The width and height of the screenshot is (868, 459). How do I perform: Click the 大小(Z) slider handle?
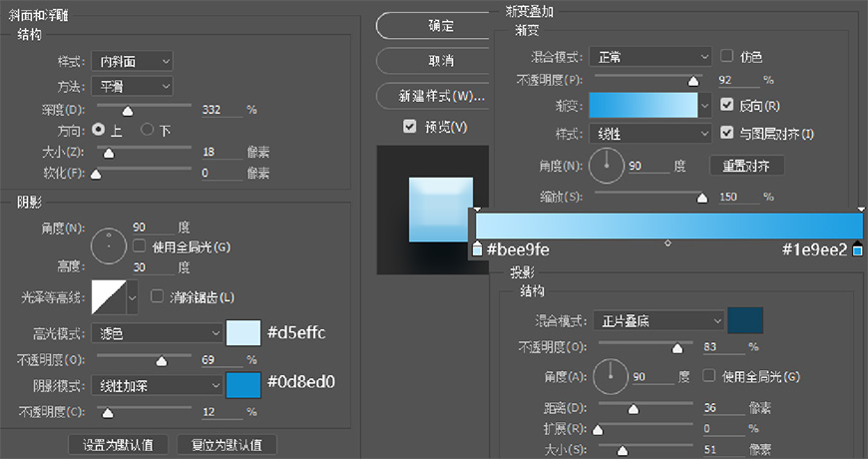tap(109, 154)
